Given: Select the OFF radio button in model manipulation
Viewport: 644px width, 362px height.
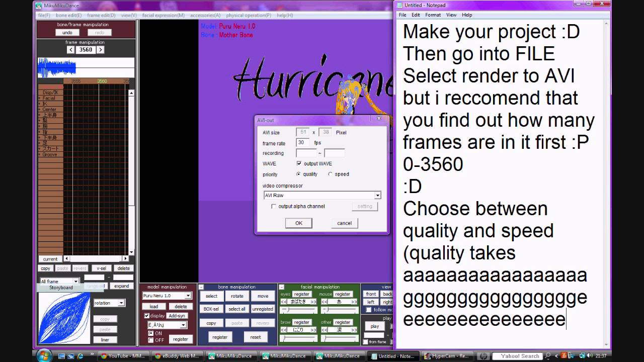Looking at the screenshot, I should pyautogui.click(x=151, y=340).
